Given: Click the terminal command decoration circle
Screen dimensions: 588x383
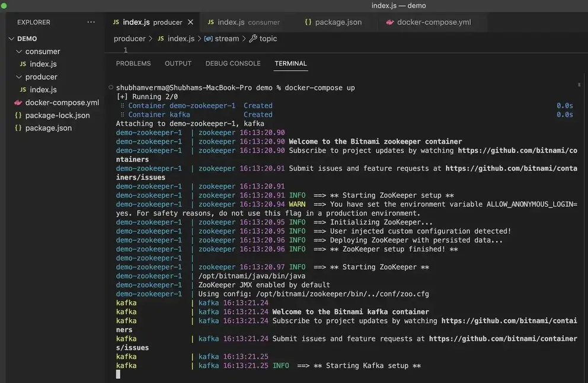Looking at the screenshot, I should 111,87.
